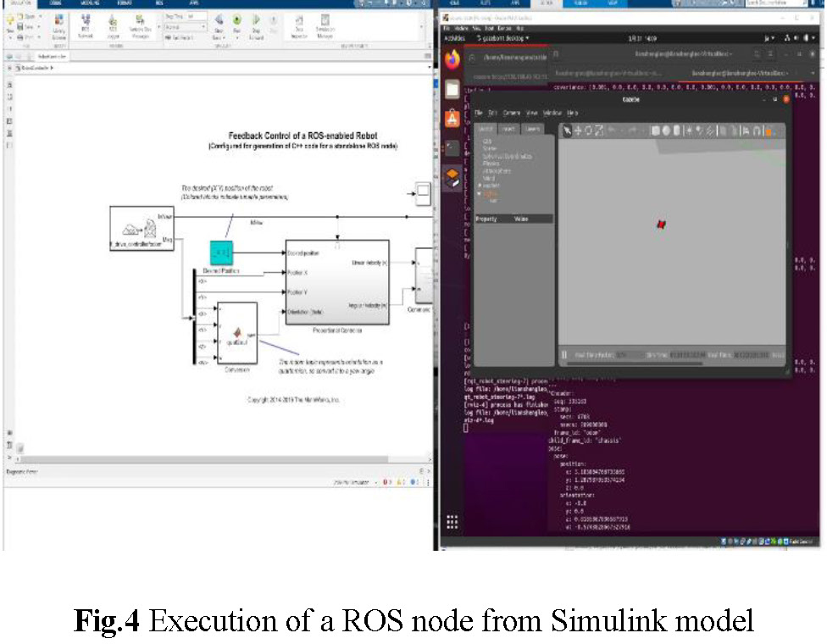Click the terminal search icon
Screen dimensions: 827x644
(757, 54)
